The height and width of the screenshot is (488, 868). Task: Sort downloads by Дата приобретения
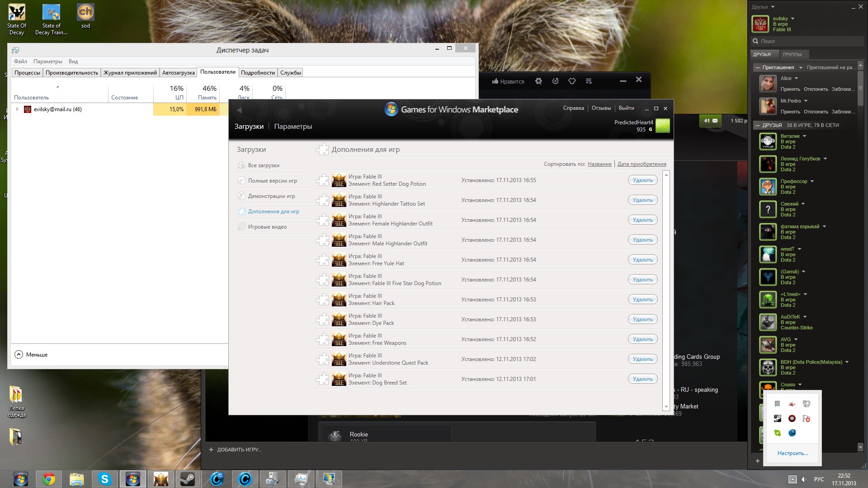coord(642,164)
